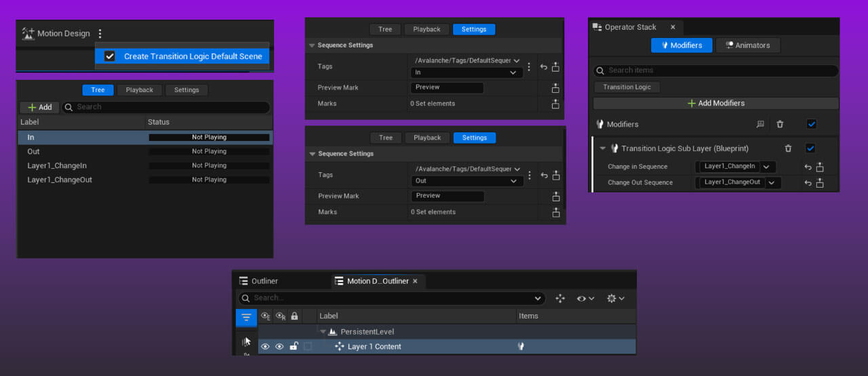The width and height of the screenshot is (868, 376).
Task: Click the color box on Layer 1 Content row
Action: (x=308, y=346)
